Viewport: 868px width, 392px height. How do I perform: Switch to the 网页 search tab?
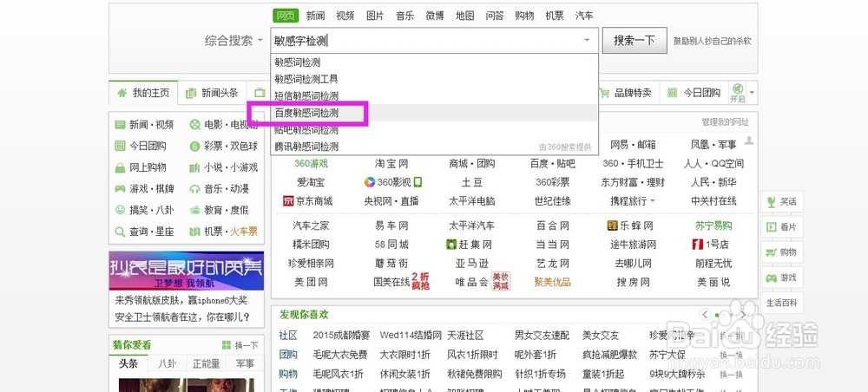[286, 16]
